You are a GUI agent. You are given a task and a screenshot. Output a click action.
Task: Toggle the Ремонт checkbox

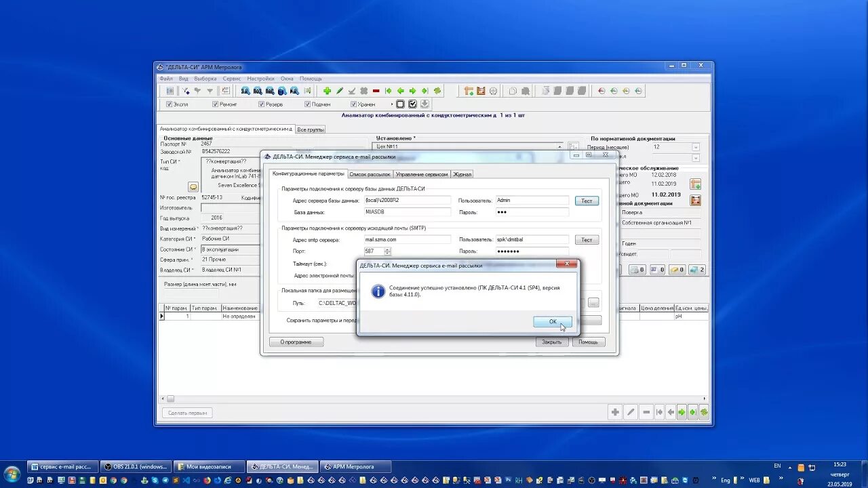coord(216,104)
